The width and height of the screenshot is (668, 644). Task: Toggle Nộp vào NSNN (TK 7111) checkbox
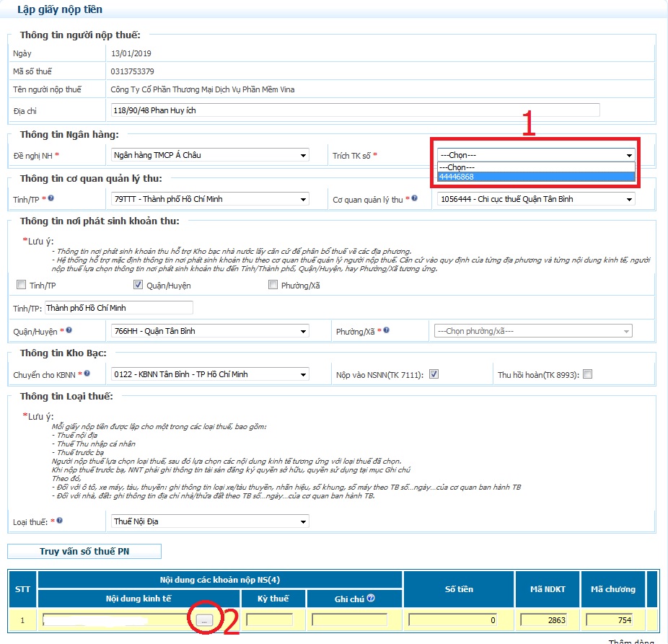tap(434, 374)
